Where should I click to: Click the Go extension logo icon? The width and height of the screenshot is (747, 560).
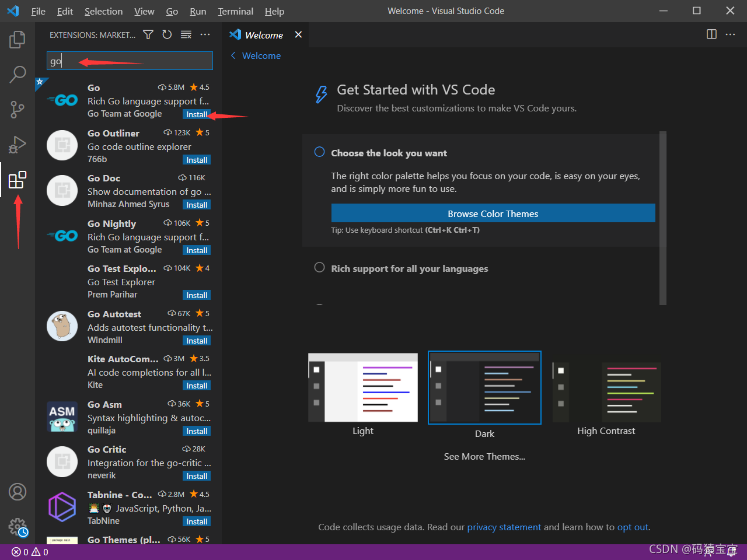click(x=62, y=100)
